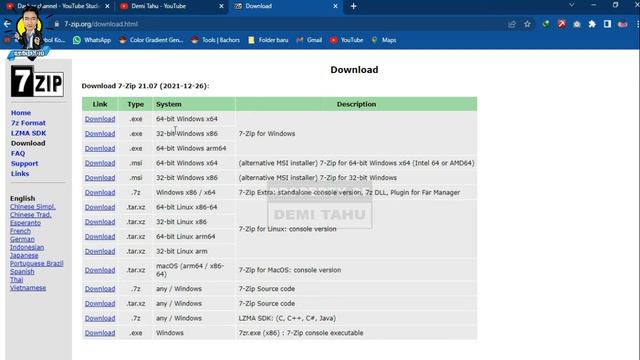
Task: Download the .7z 7-Zip Source code
Action: point(100,289)
